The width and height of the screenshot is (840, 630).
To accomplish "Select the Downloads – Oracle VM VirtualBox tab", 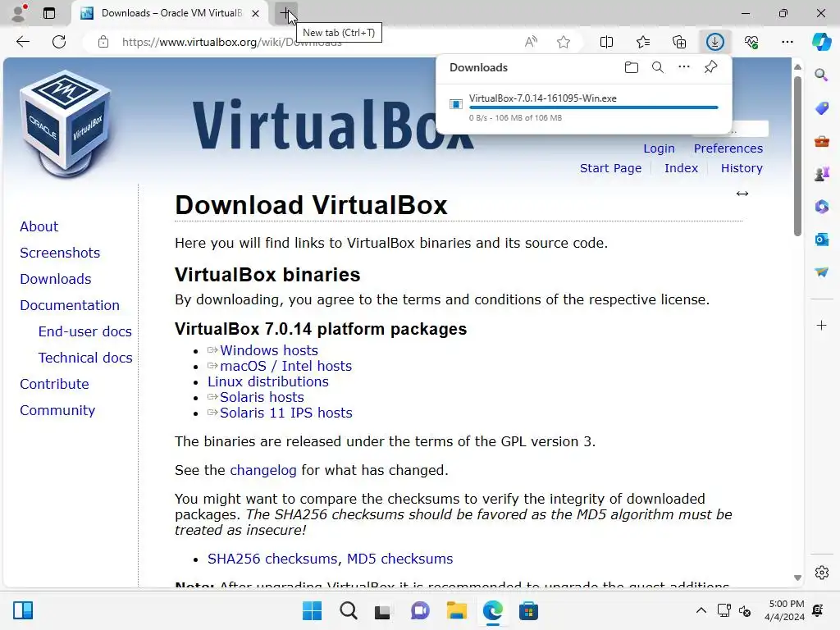I will 171,13.
